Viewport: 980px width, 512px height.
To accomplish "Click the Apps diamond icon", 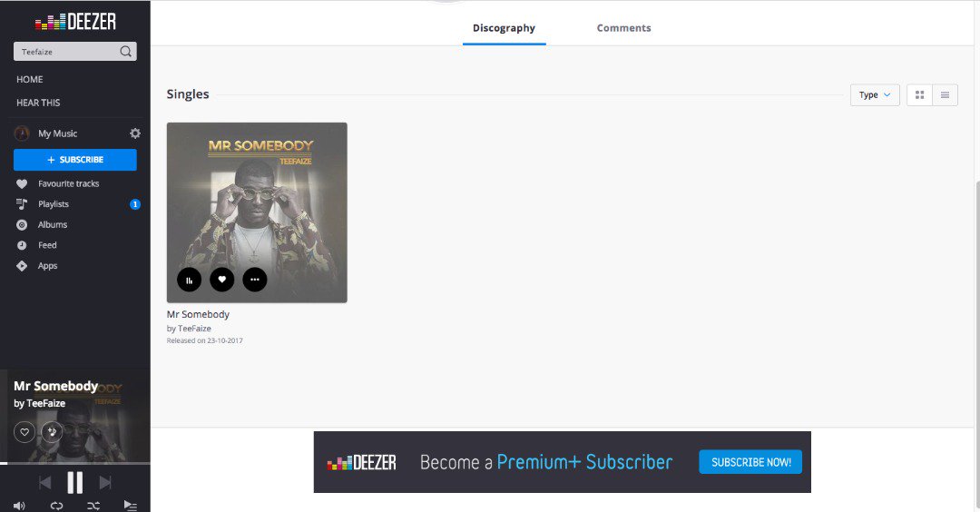I will pos(22,266).
